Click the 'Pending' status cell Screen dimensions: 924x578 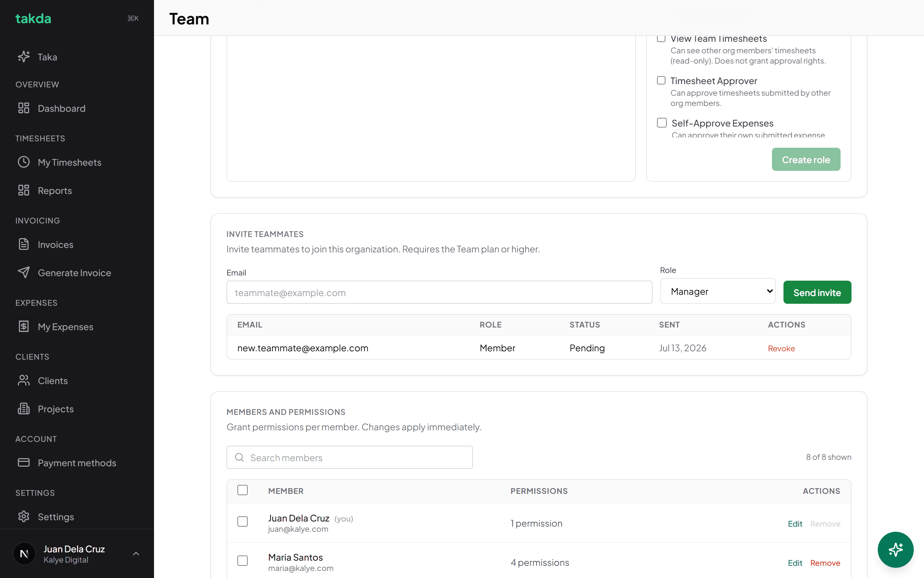[x=587, y=348]
